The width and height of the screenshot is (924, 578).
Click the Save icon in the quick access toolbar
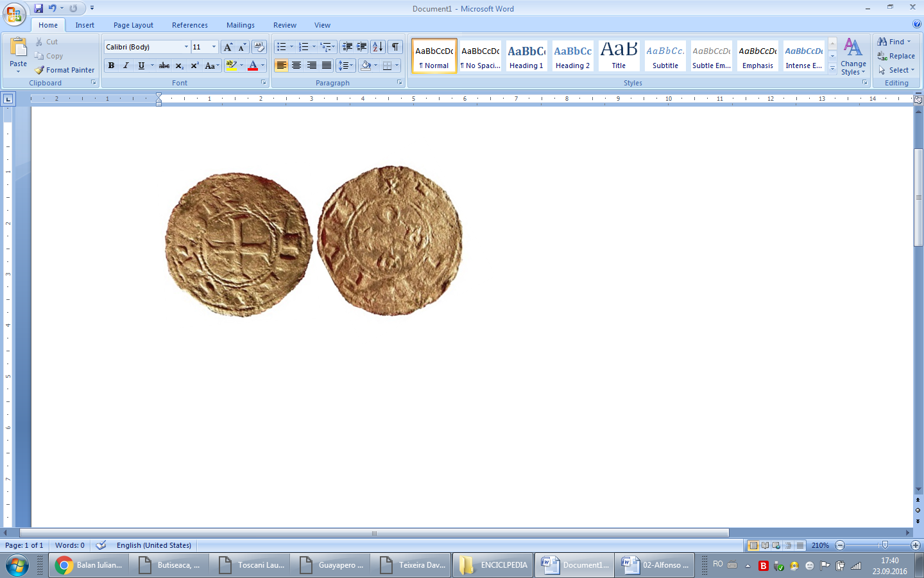click(x=38, y=8)
